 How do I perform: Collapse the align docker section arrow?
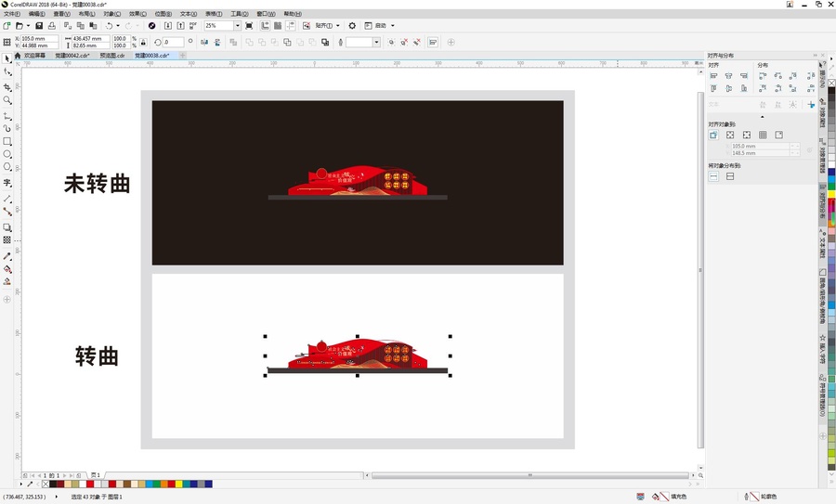[x=762, y=117]
